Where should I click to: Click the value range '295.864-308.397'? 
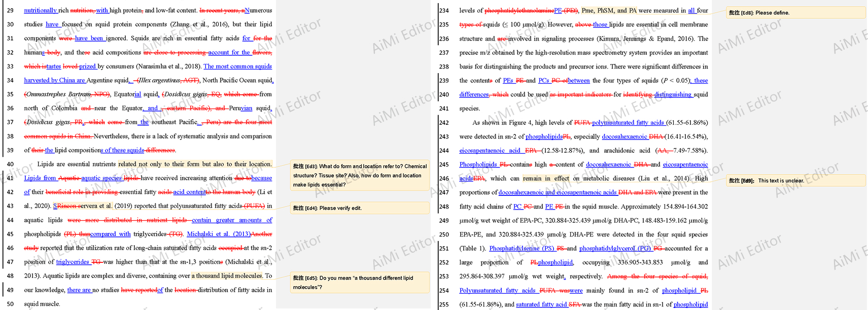tap(482, 277)
